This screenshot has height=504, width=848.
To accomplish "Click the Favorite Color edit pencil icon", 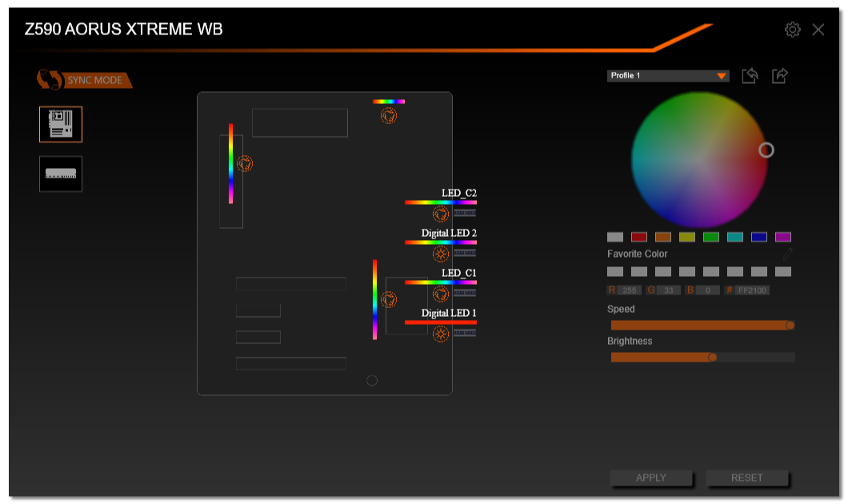I will 787,253.
